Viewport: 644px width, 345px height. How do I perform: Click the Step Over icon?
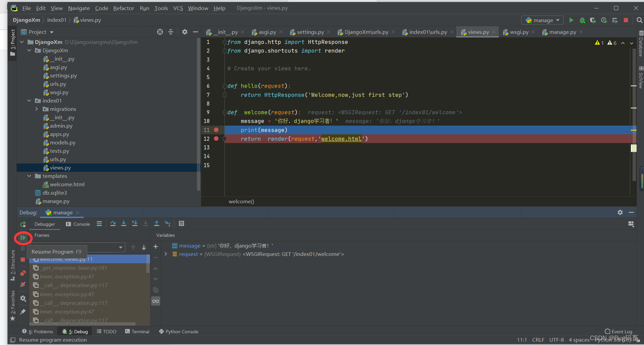(113, 224)
